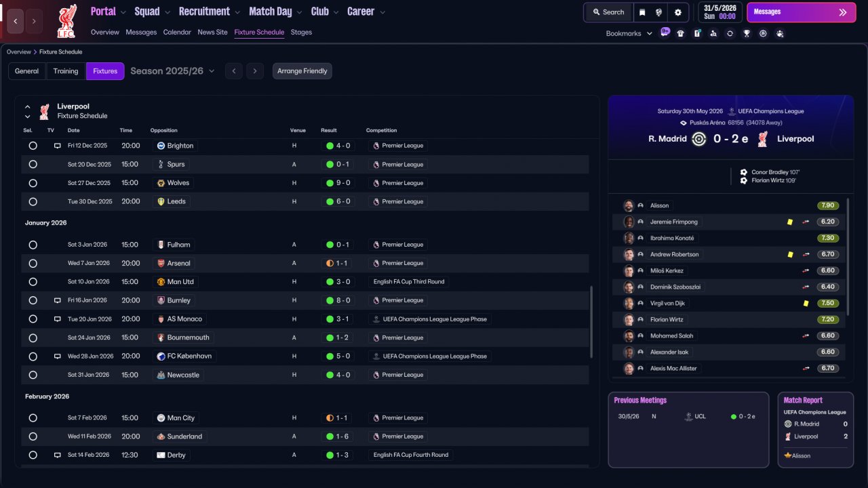Open the trophy competitions icon

[747, 33]
